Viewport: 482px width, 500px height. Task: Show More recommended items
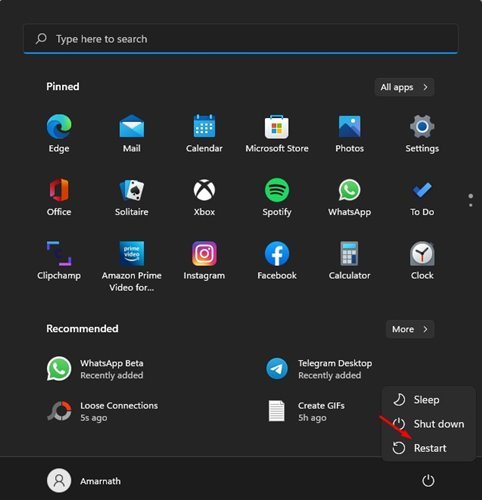click(x=410, y=329)
